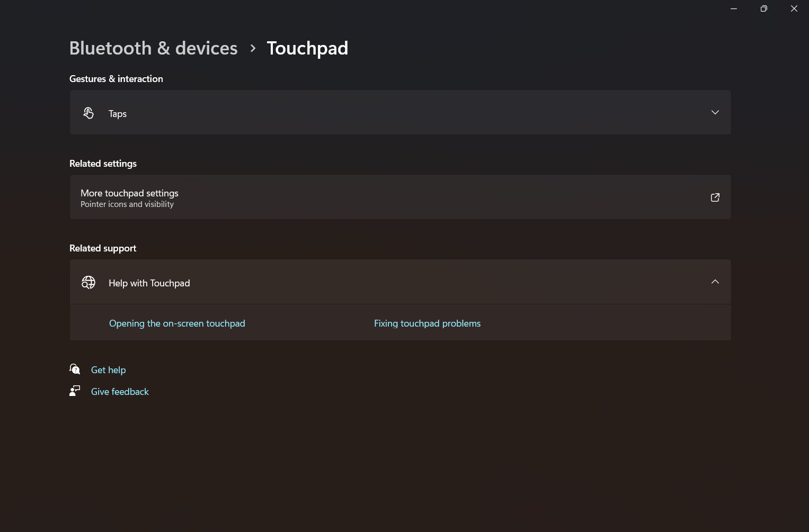This screenshot has width=809, height=532.
Task: Expand the Taps section chevron
Action: 715,112
